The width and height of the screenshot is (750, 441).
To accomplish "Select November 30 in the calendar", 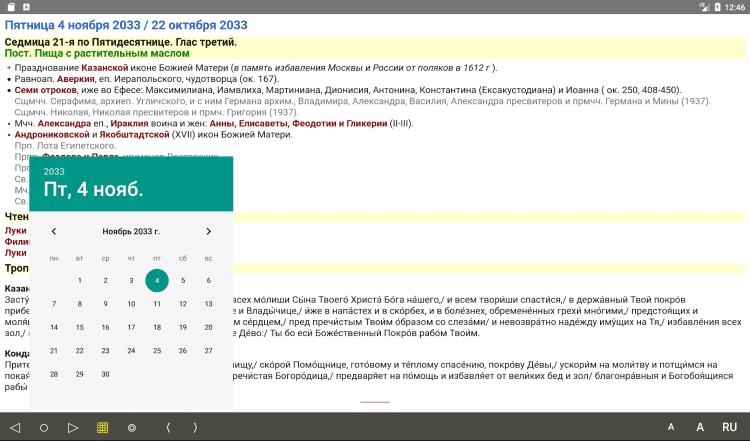I will (105, 374).
